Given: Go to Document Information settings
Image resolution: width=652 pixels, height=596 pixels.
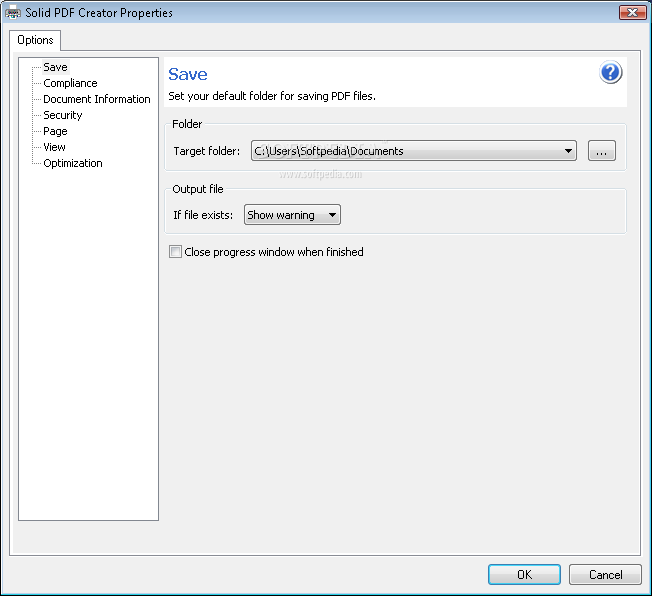Looking at the screenshot, I should pyautogui.click(x=96, y=99).
